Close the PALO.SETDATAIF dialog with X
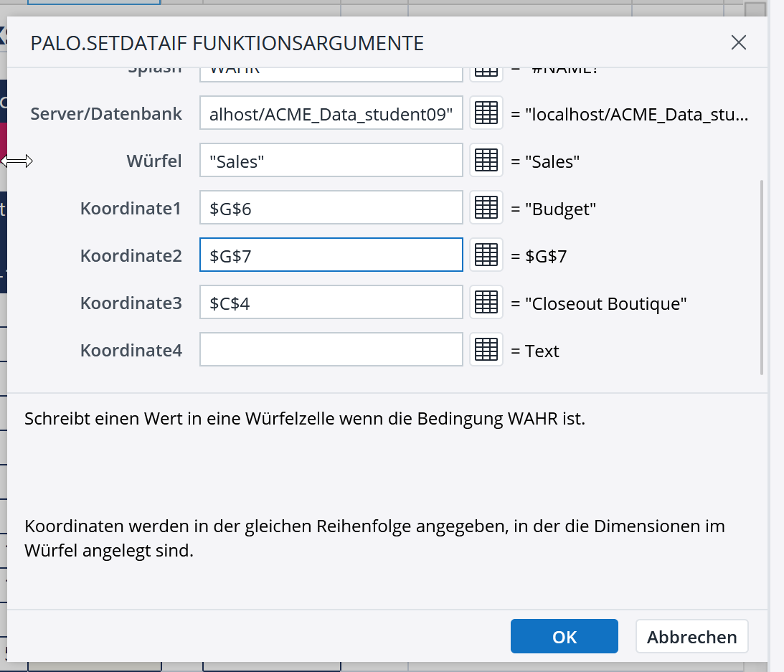The image size is (784, 672). coord(738,43)
